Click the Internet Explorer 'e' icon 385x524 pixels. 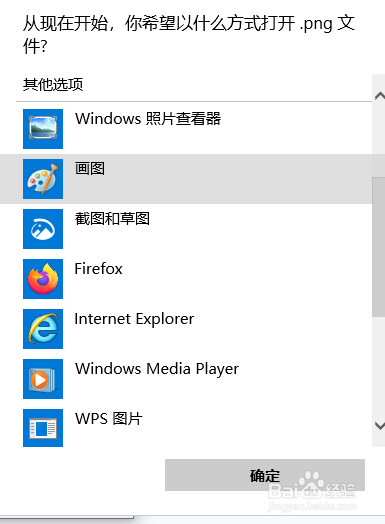[x=43, y=329]
